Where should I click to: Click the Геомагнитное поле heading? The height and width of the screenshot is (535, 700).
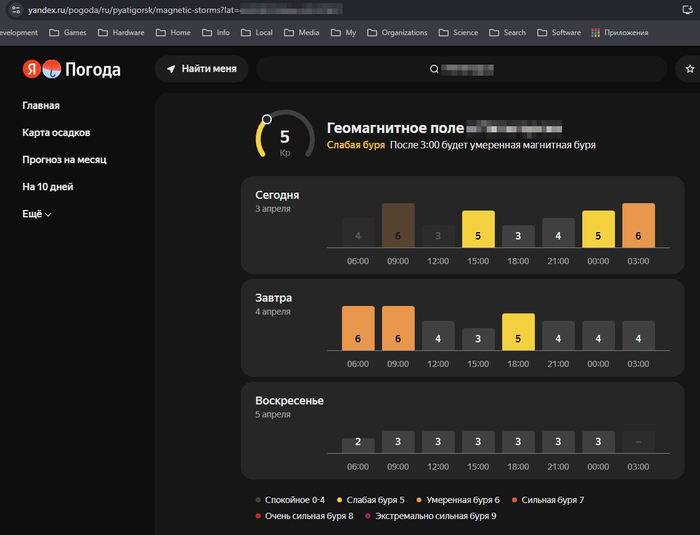coord(396,128)
